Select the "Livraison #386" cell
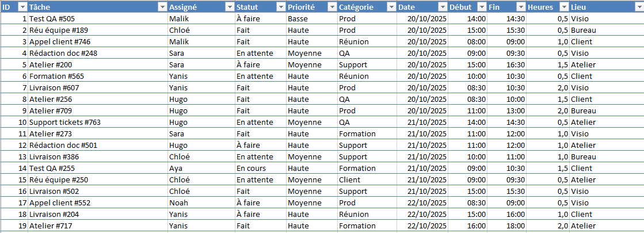 point(54,156)
